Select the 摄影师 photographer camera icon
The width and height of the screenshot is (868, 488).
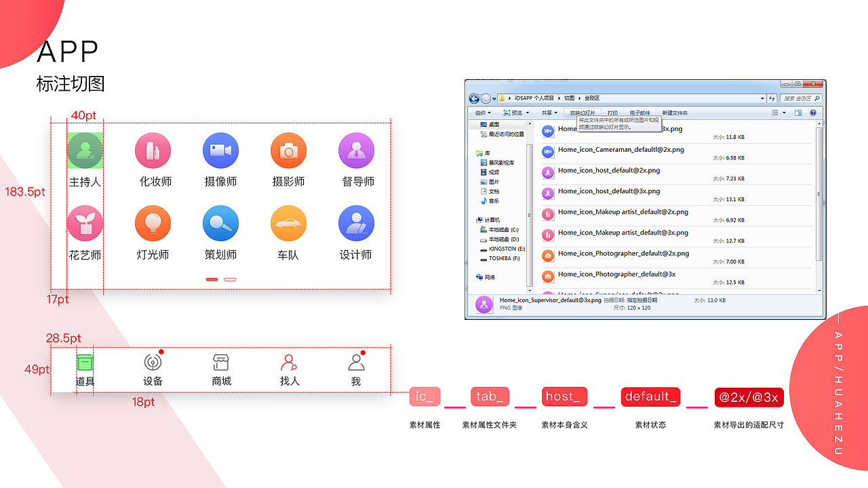click(x=288, y=150)
